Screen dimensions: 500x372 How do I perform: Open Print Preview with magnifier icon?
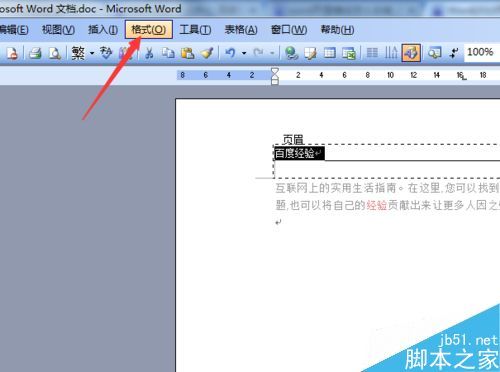(x=55, y=53)
